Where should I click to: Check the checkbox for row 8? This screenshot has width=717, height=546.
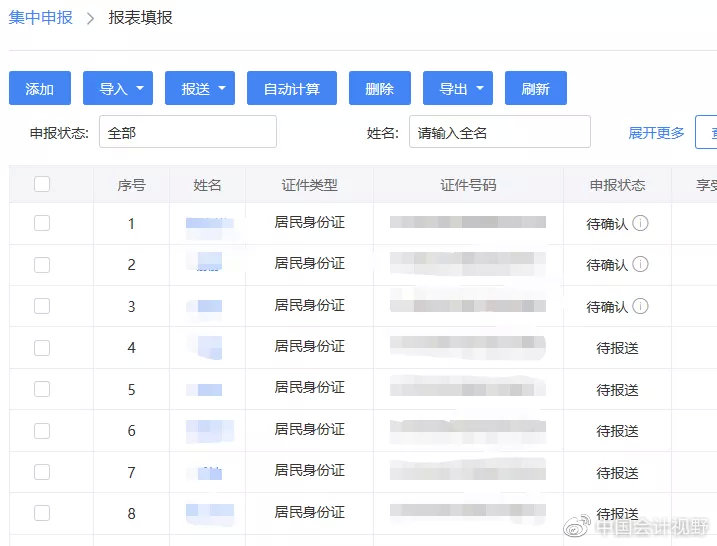42,513
